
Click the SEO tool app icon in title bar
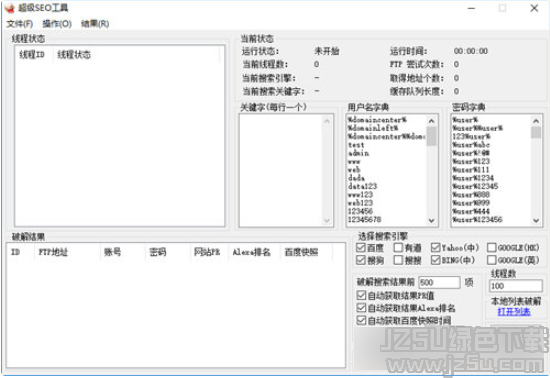pyautogui.click(x=9, y=8)
